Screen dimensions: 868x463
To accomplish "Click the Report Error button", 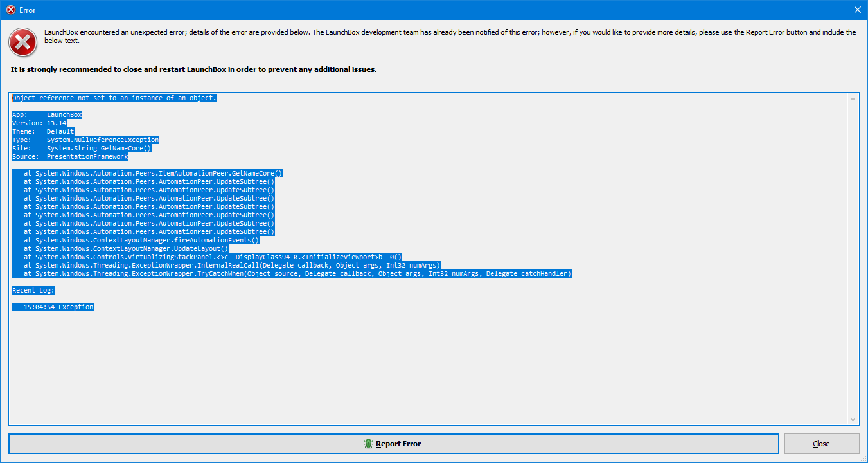I will [393, 444].
